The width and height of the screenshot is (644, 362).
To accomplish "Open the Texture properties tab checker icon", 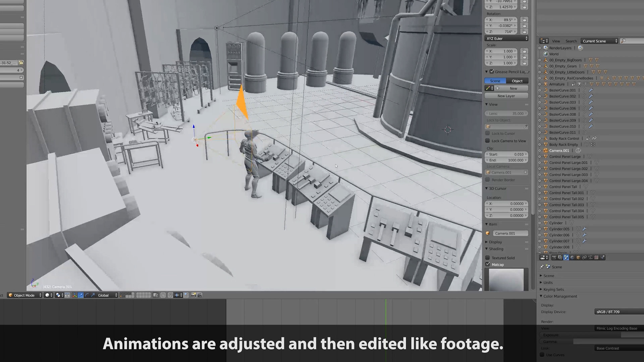I will (596, 257).
